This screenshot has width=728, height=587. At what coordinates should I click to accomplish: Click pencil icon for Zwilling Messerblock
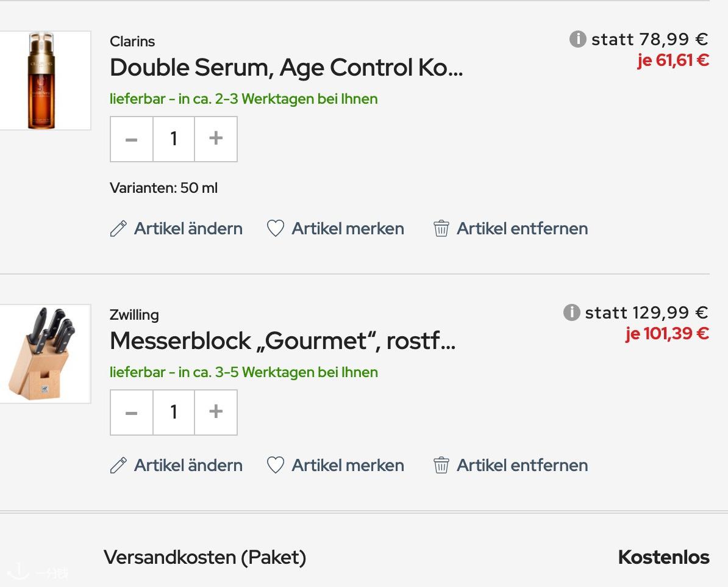[x=118, y=465]
